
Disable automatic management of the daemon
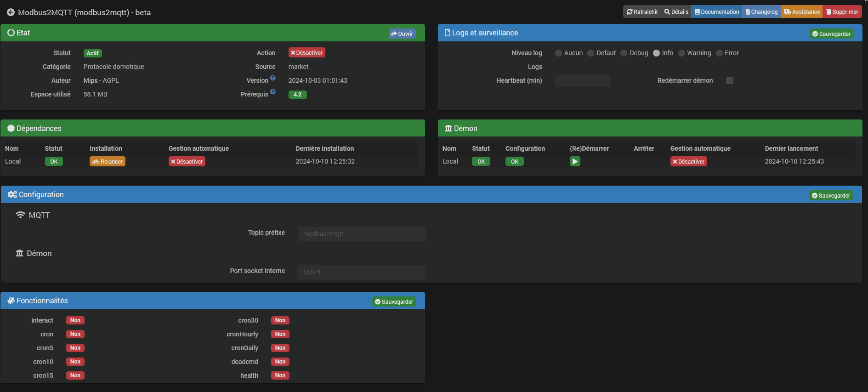coord(688,162)
